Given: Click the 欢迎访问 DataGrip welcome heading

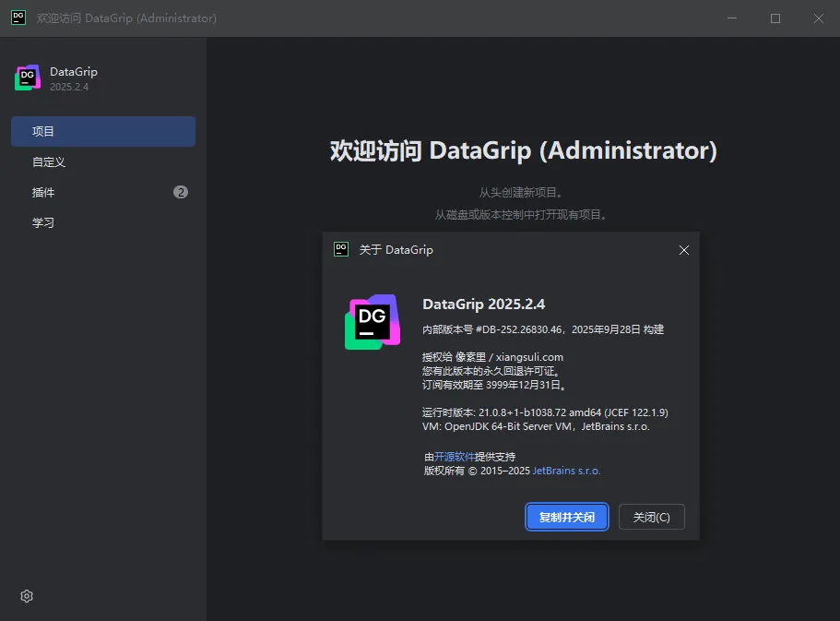Looking at the screenshot, I should [x=523, y=151].
